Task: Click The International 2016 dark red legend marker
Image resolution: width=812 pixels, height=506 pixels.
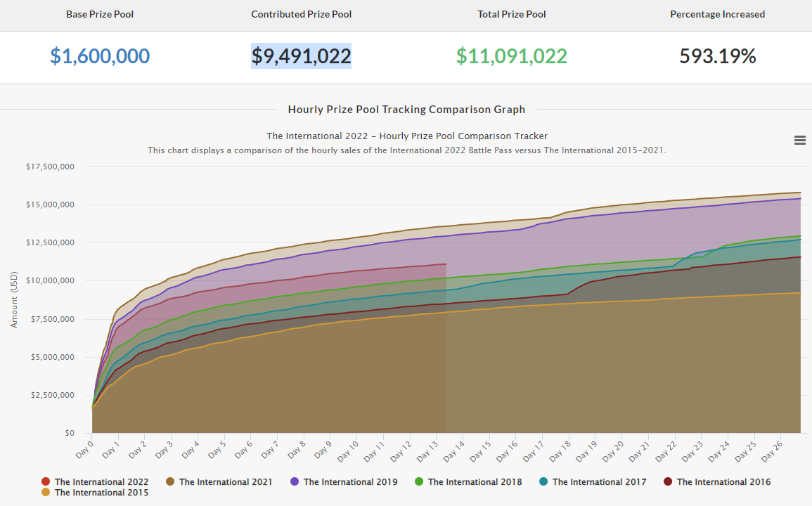Action: coord(668,482)
